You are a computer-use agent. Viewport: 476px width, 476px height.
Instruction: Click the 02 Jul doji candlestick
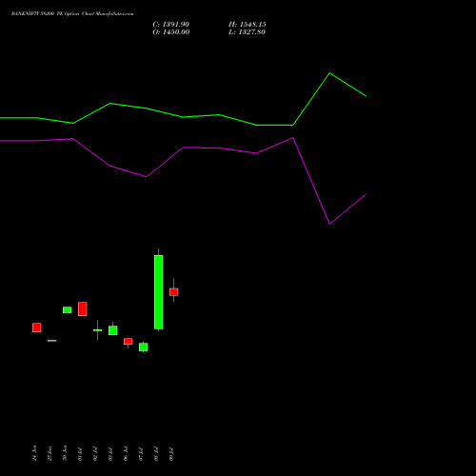point(98,330)
